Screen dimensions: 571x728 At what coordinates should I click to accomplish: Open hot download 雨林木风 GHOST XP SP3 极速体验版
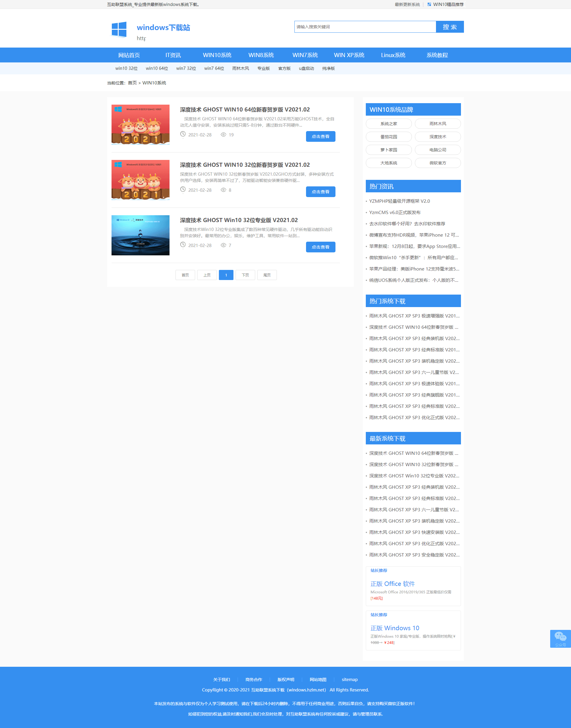(414, 383)
